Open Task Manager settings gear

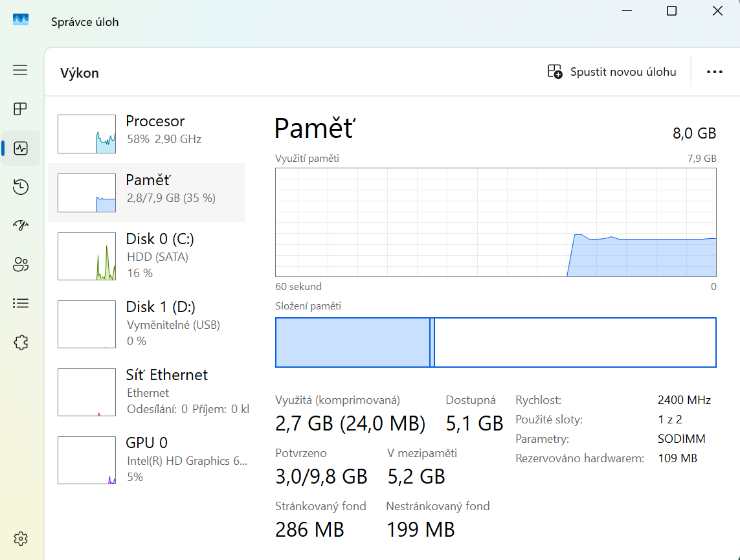21,538
